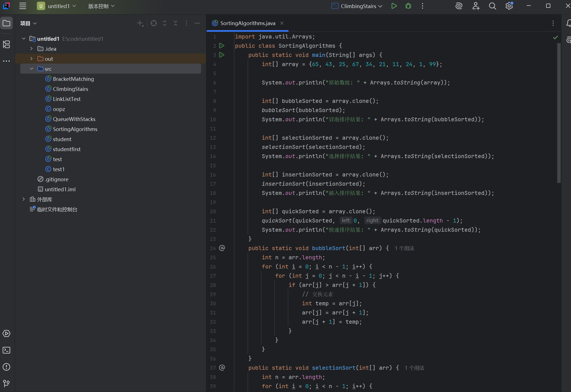
Task: Run the ClimbingStairs configuration
Action: click(x=394, y=6)
